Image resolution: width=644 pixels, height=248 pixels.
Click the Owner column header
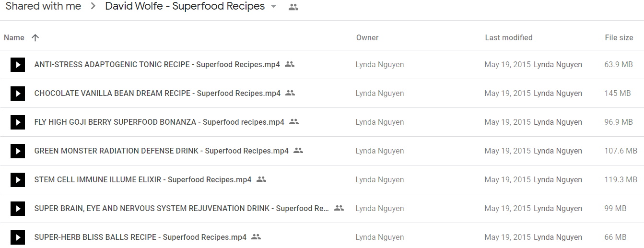pos(367,37)
